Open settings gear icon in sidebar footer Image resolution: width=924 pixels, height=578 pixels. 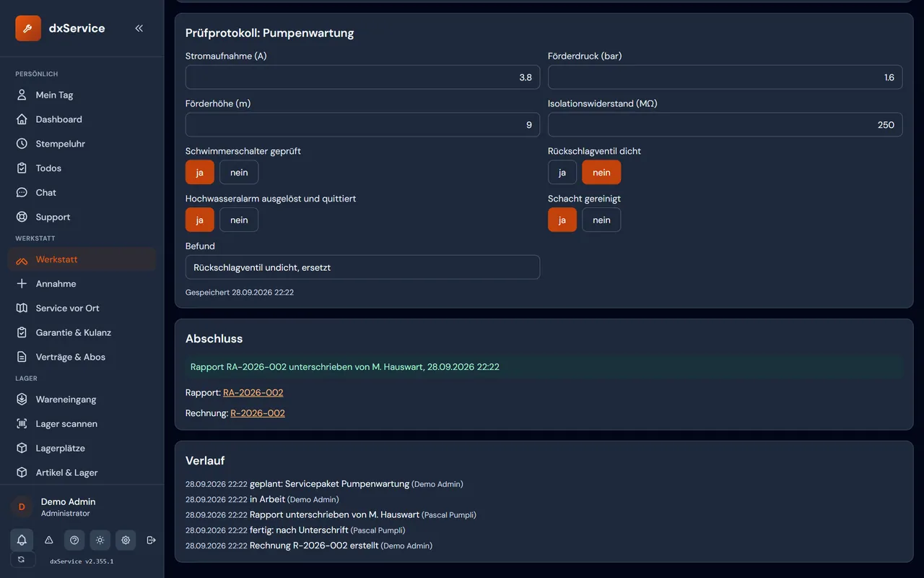coord(126,540)
